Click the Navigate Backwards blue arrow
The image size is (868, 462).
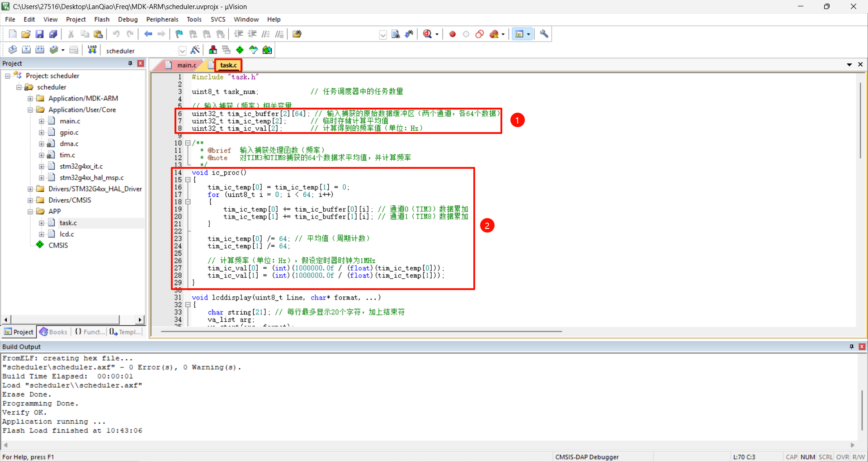[148, 34]
